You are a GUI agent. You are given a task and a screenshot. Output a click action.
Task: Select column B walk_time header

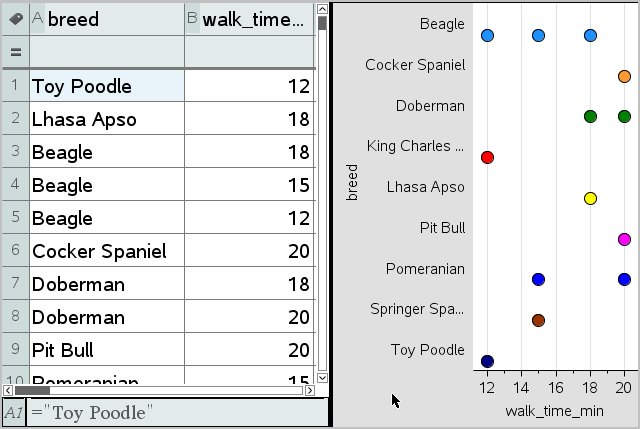[x=250, y=19]
